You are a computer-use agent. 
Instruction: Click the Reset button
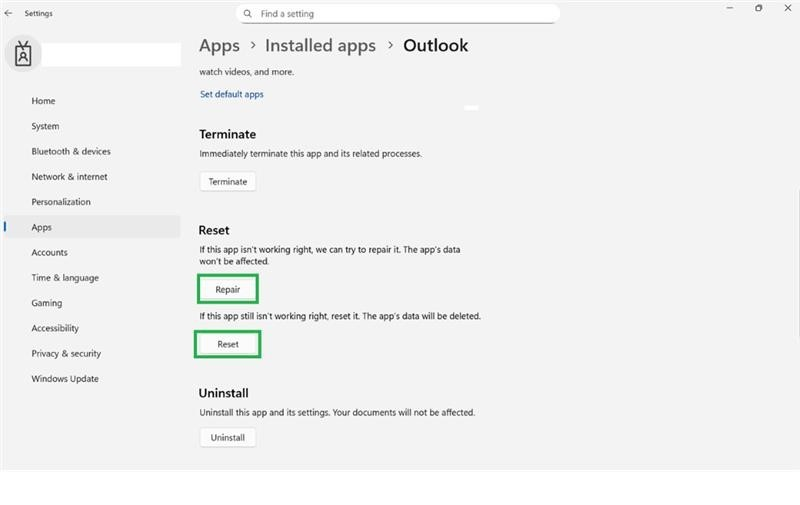pos(228,344)
